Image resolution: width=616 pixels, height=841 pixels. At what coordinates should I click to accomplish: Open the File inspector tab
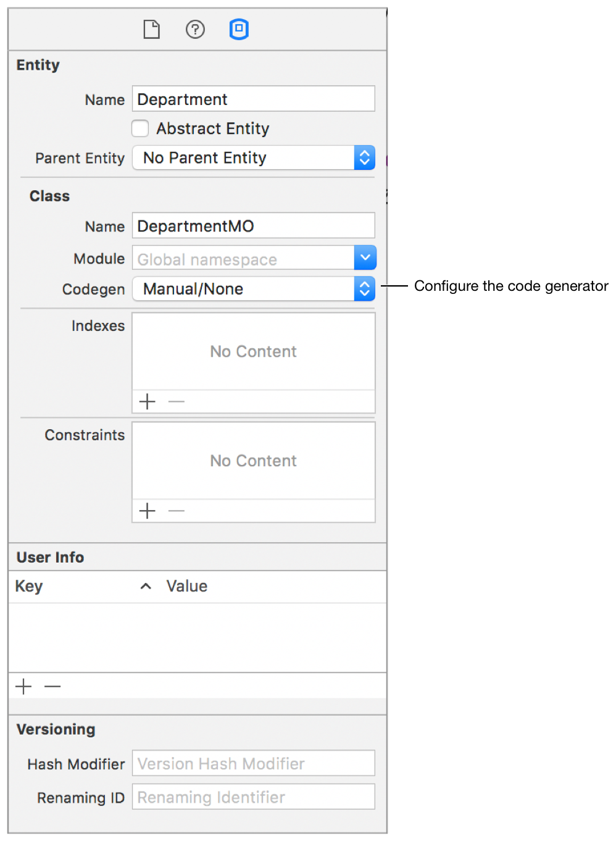[151, 29]
